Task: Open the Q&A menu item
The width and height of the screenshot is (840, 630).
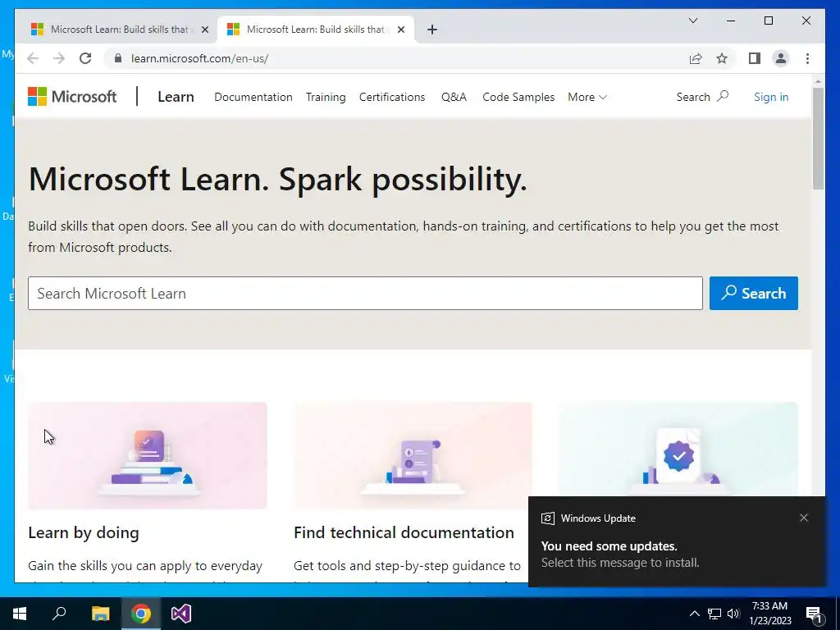Action: (x=454, y=97)
